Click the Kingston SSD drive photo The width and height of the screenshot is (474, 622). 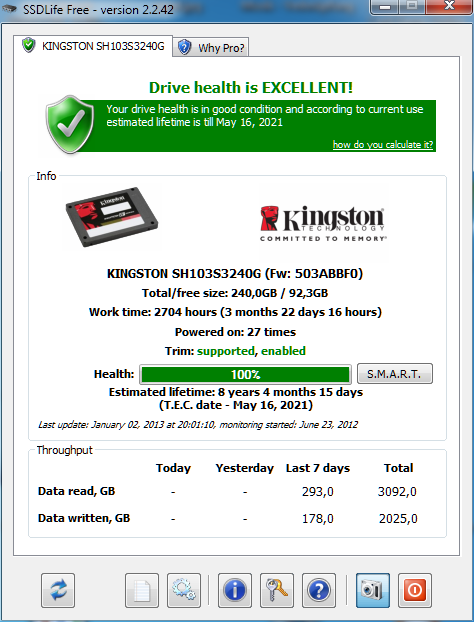coord(112,217)
